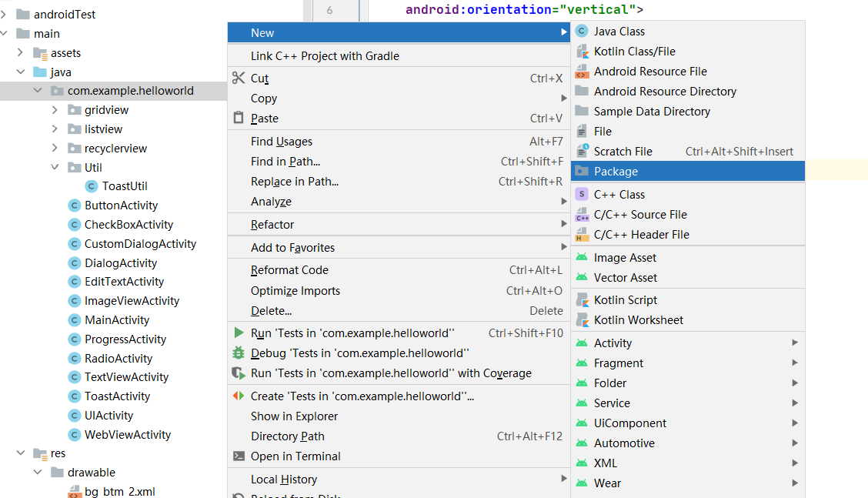The width and height of the screenshot is (868, 498).
Task: Click the Kotlin Class/File icon
Action: [582, 52]
